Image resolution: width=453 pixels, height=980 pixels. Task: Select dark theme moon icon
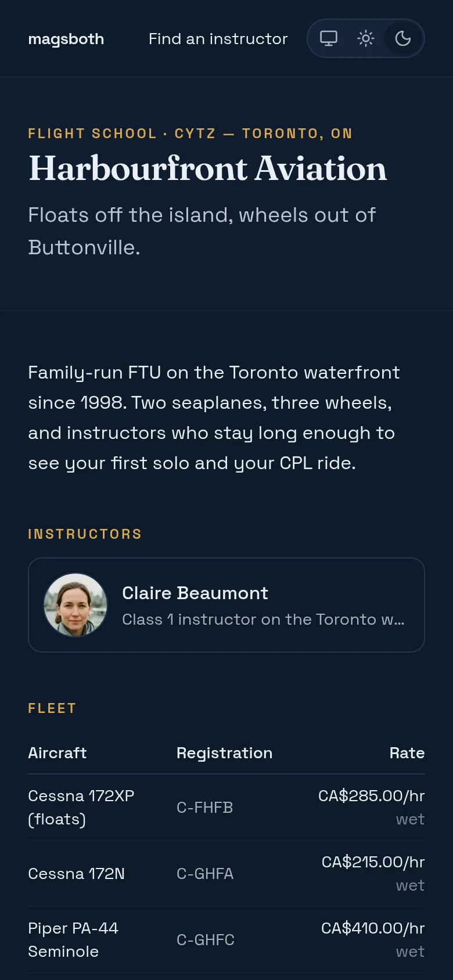[403, 38]
